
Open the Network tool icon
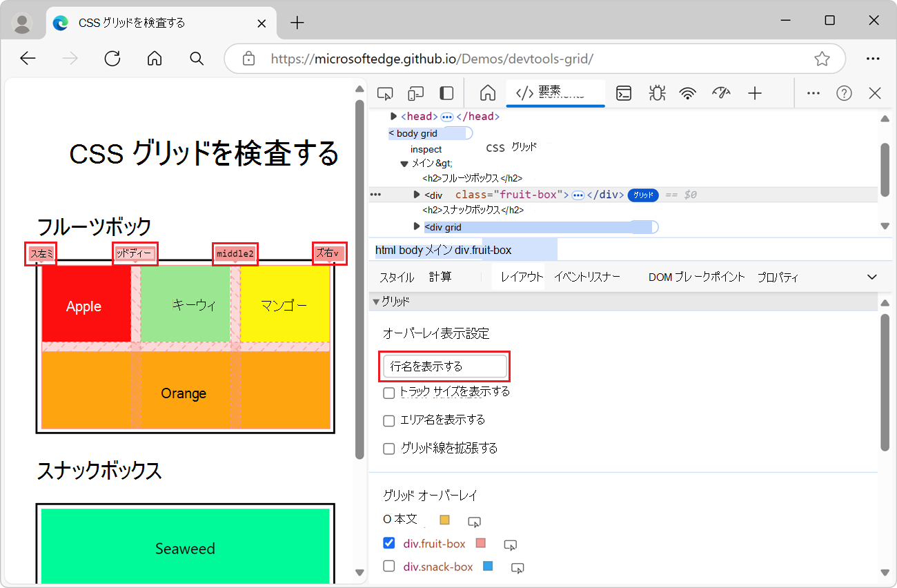688,92
